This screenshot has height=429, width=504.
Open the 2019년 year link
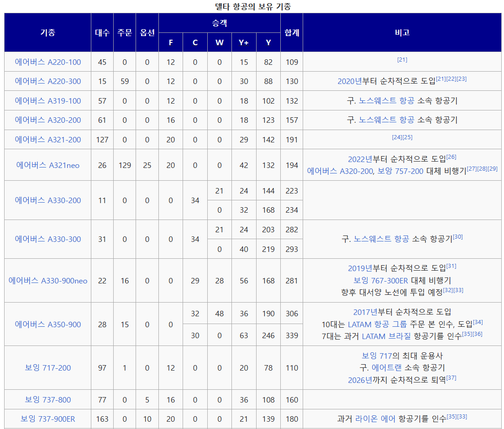click(x=360, y=269)
